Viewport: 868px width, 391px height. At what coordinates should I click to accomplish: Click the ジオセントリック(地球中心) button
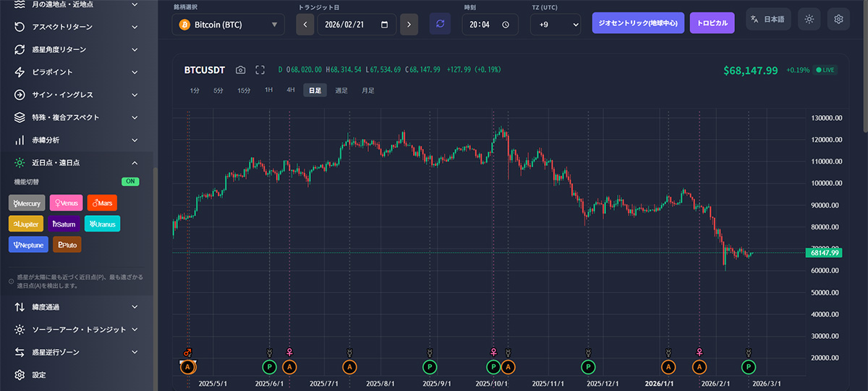[x=637, y=22]
